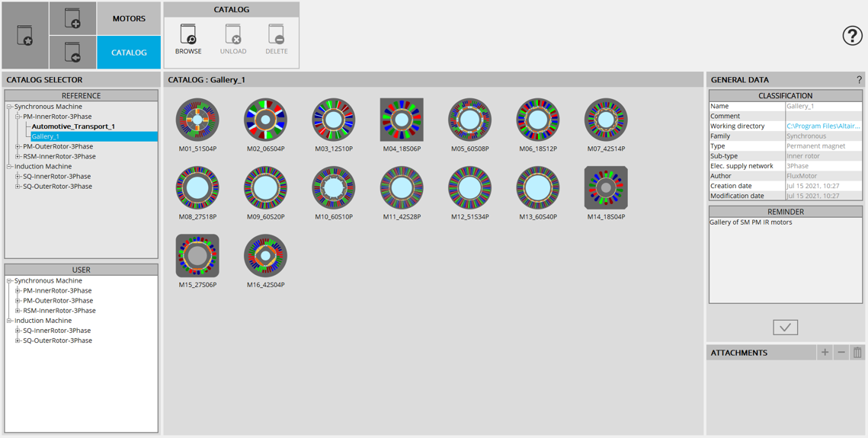868x438 pixels.
Task: Click the trash icon in Attachments header
Action: [x=857, y=353]
